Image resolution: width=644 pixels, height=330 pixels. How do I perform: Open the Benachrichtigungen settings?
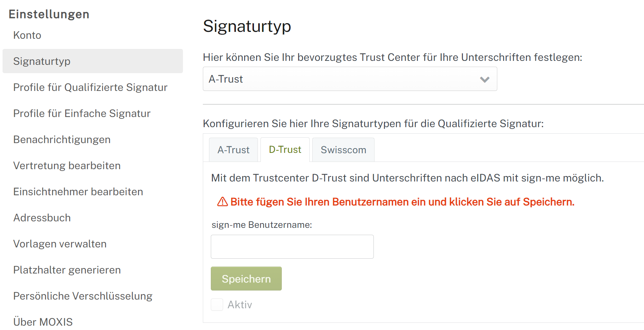pos(62,139)
